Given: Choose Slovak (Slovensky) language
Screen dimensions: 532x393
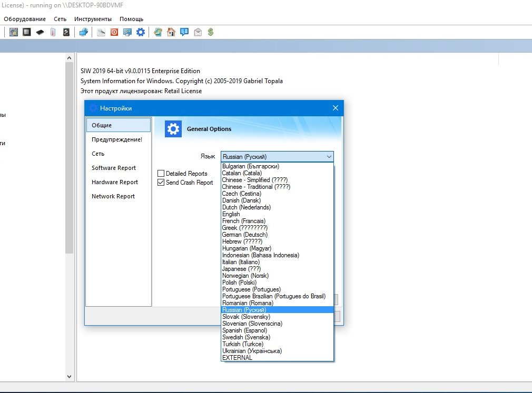Looking at the screenshot, I should click(277, 316).
